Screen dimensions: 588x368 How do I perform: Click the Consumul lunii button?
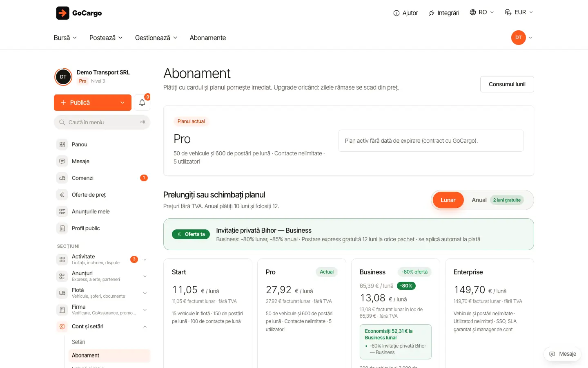pos(507,84)
